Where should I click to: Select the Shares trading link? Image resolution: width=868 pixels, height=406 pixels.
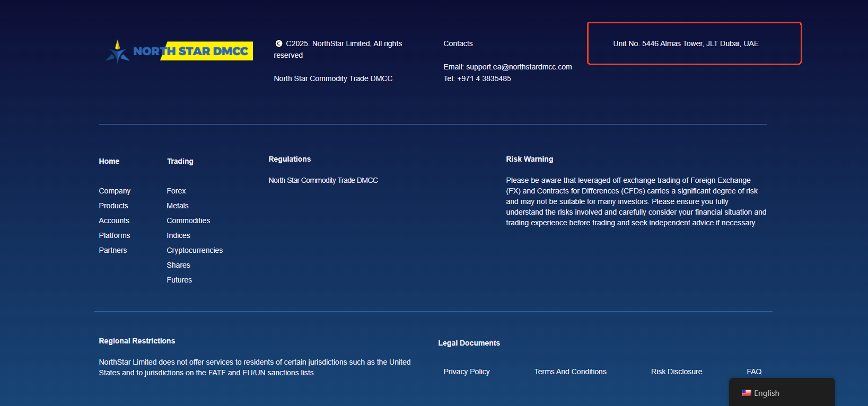click(x=178, y=265)
